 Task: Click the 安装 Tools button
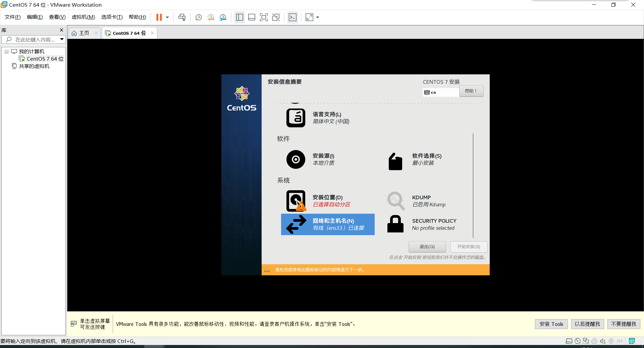551,324
